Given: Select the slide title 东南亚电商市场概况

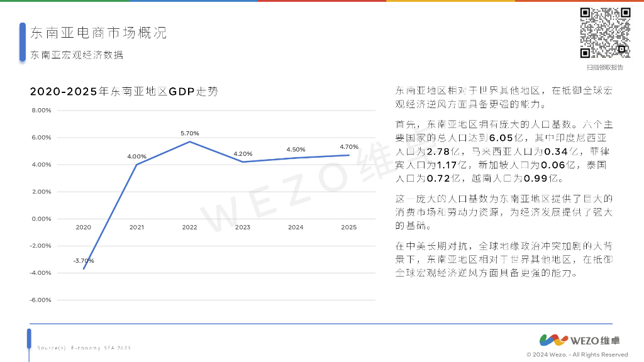Looking at the screenshot, I should [99, 33].
